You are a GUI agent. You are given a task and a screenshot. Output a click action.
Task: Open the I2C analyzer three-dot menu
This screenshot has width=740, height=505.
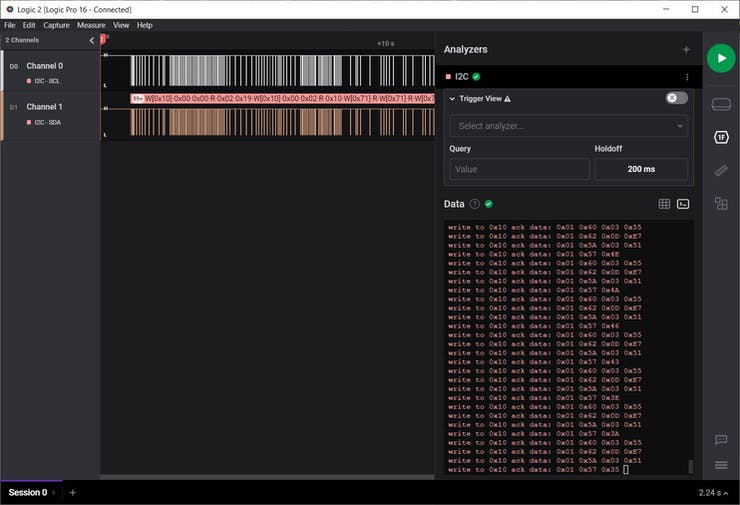686,77
